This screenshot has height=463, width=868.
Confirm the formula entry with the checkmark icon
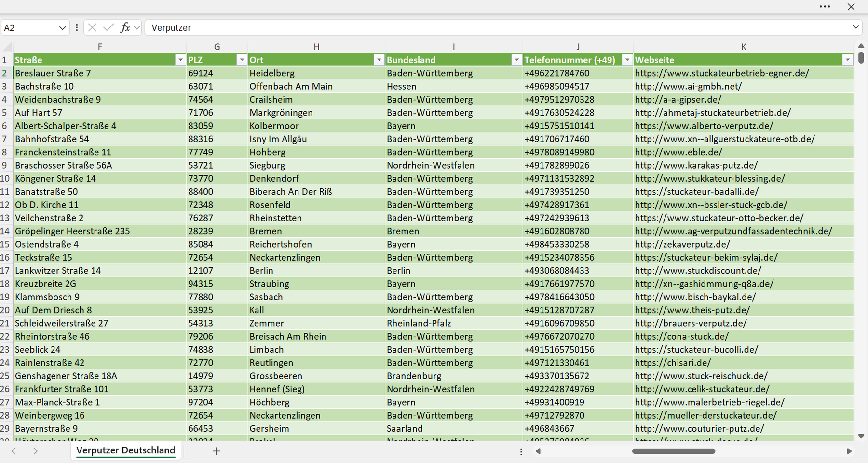[108, 27]
